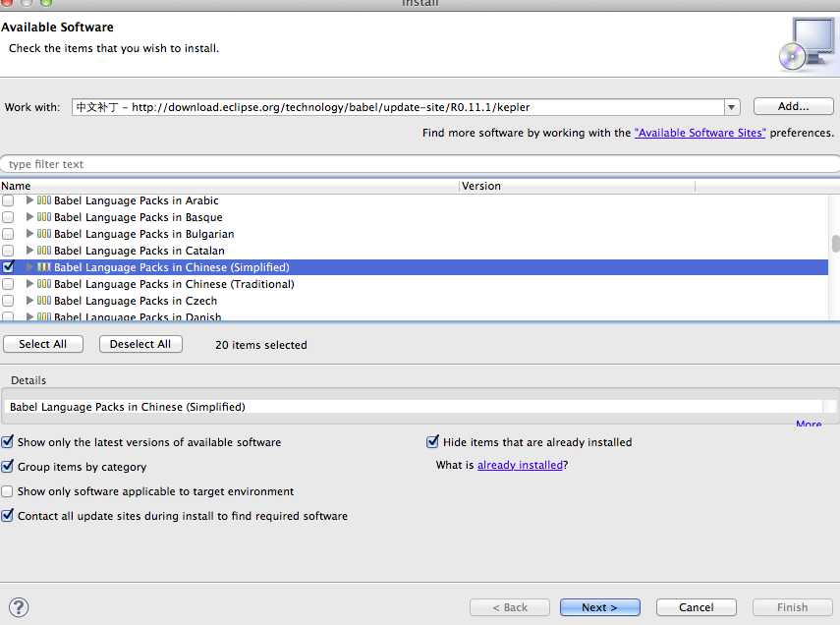This screenshot has width=840, height=625.
Task: Click the < Back button
Action: click(x=510, y=607)
